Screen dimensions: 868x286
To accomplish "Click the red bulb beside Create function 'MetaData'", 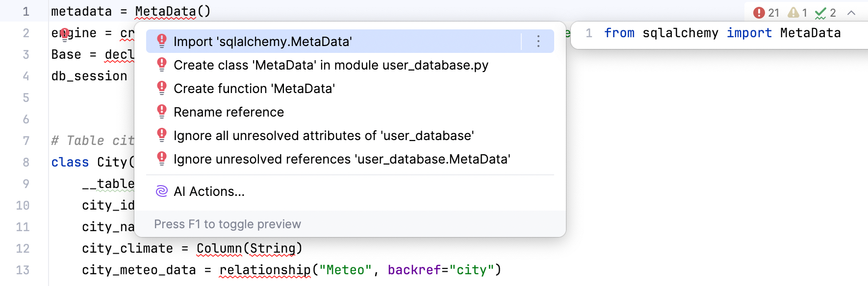I will (x=161, y=88).
